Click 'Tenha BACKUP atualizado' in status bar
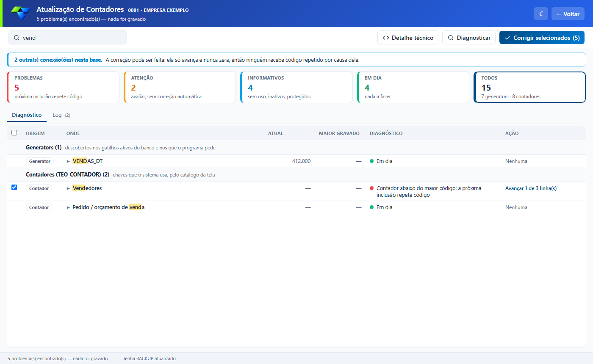593x364 pixels. point(149,358)
